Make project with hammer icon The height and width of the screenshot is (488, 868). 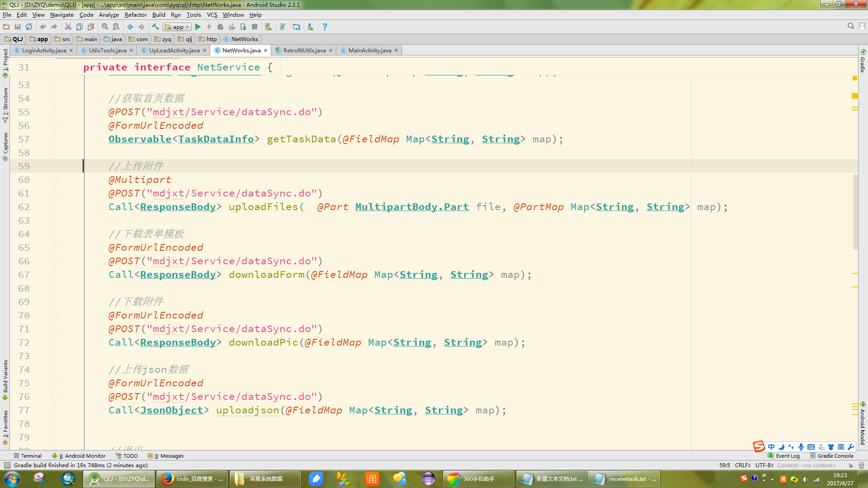tap(156, 27)
